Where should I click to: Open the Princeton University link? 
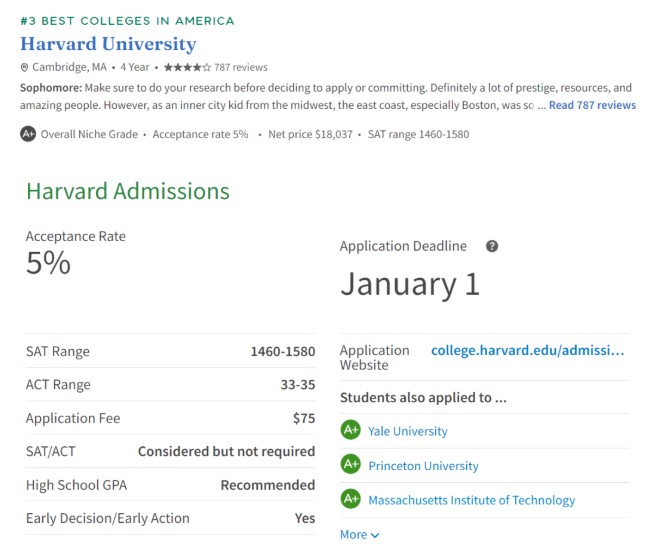coord(423,466)
